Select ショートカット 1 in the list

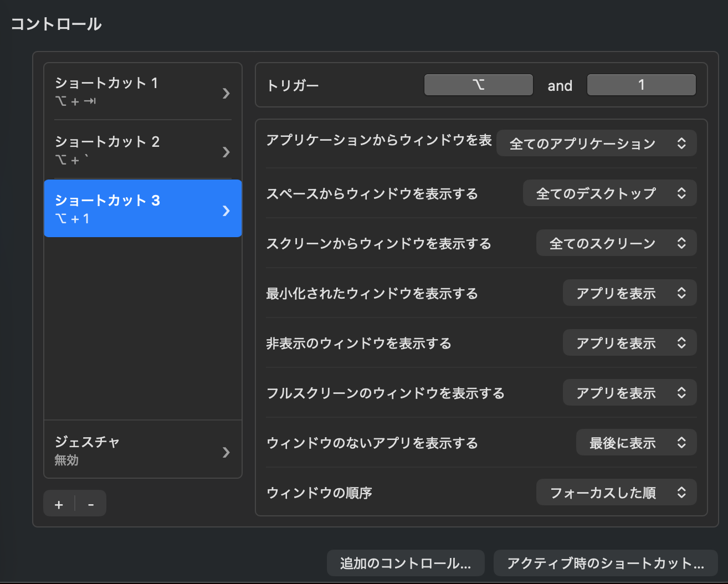point(133,91)
